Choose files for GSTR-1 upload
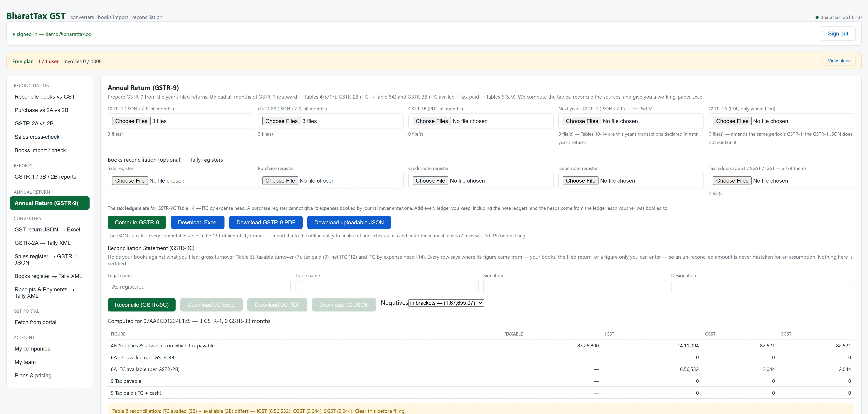868x414 pixels. (x=131, y=121)
